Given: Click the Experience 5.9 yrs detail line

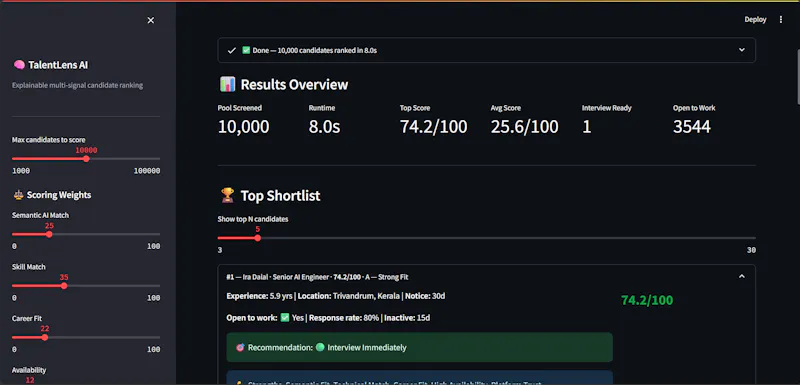Looking at the screenshot, I should point(336,296).
